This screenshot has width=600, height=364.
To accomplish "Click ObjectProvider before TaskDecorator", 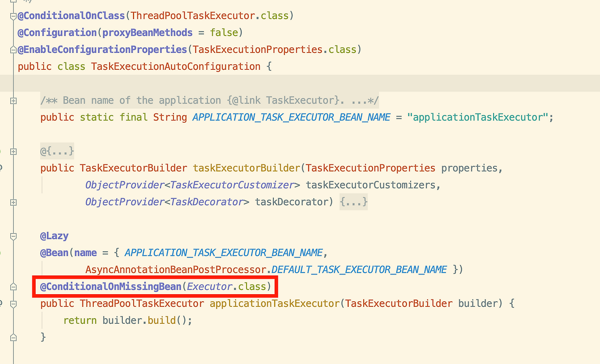I will (125, 202).
